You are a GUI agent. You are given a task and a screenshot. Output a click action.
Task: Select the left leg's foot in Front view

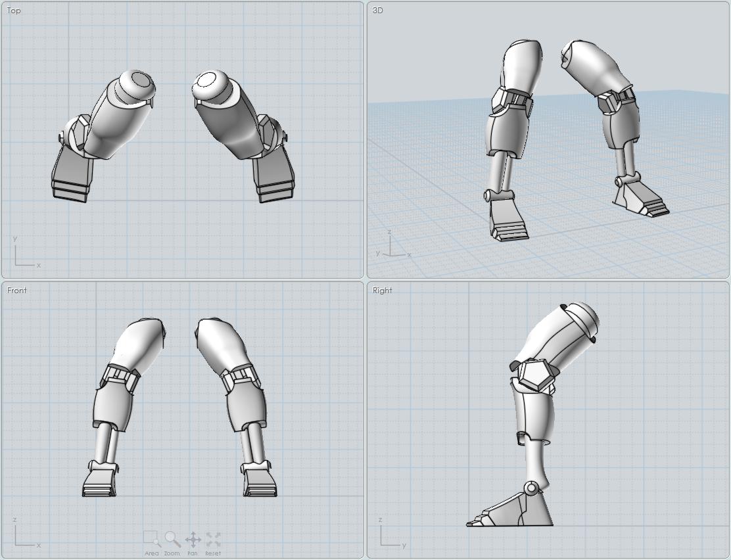pos(101,482)
